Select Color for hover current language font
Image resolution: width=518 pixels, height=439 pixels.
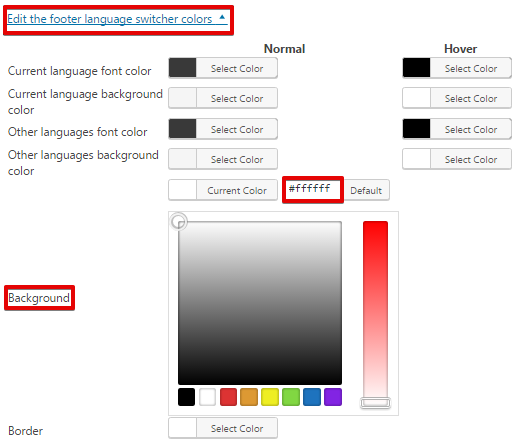(x=457, y=68)
